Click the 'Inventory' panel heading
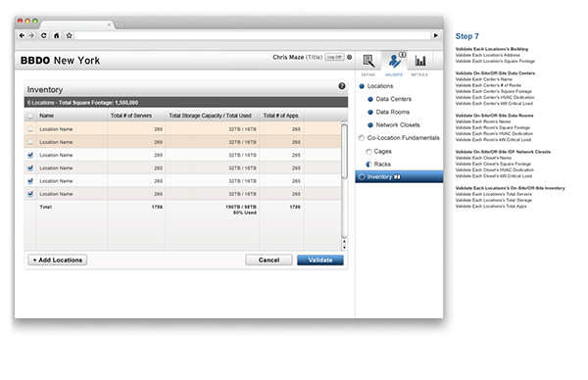588x380 pixels. [x=45, y=90]
